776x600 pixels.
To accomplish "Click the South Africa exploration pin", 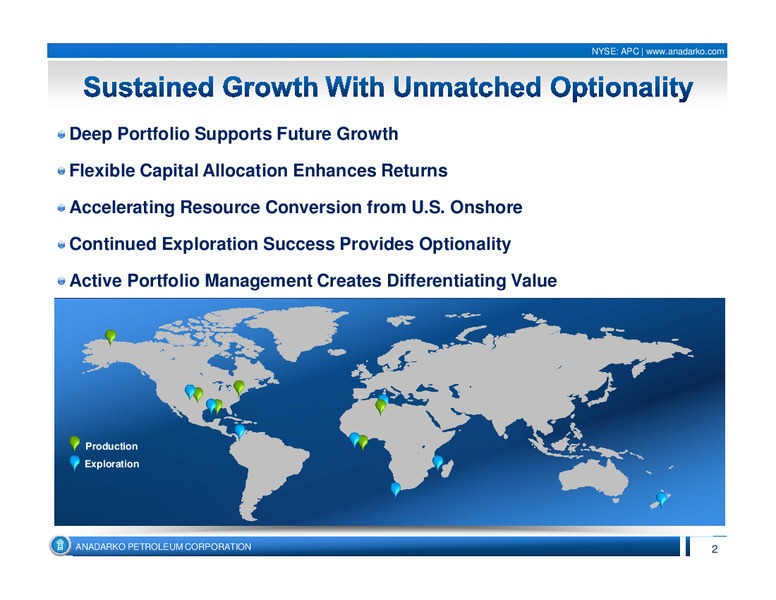I will coord(395,489).
